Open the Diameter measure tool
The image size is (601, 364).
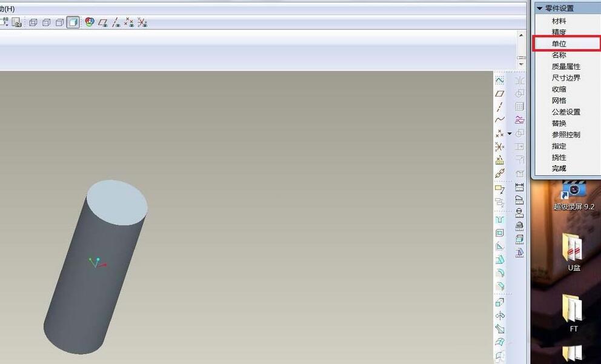519,213
